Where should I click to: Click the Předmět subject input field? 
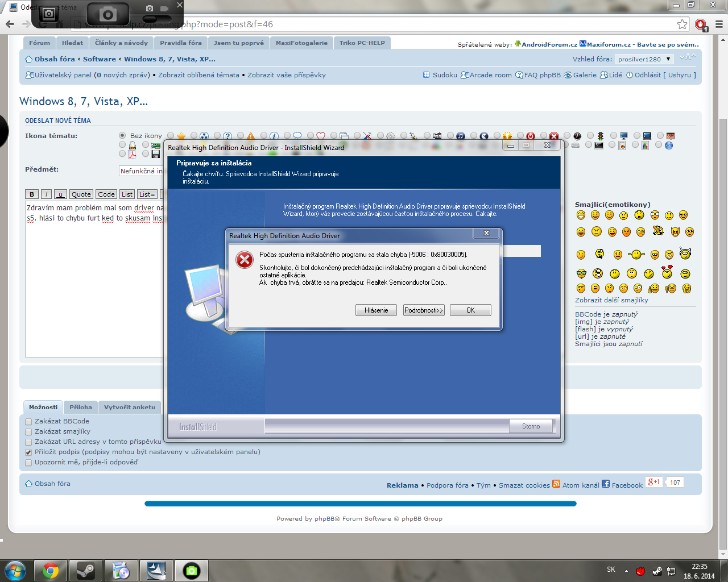[141, 171]
